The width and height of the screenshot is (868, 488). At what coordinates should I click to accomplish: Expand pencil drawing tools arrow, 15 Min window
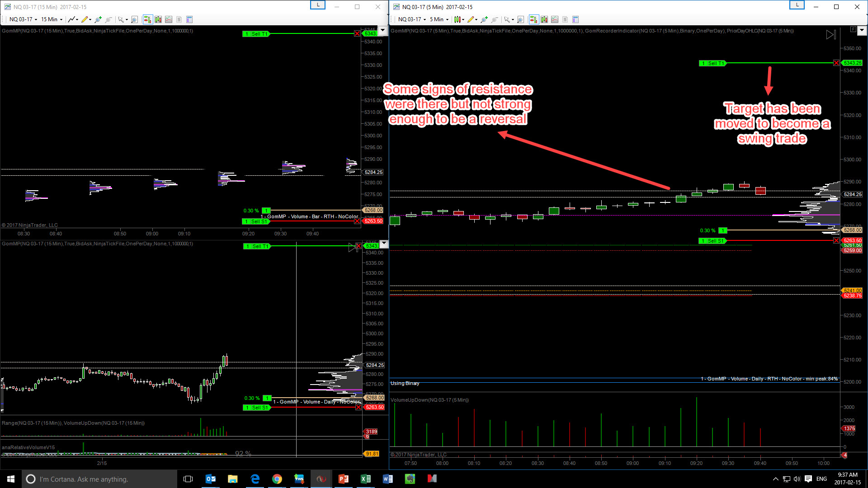(90, 20)
